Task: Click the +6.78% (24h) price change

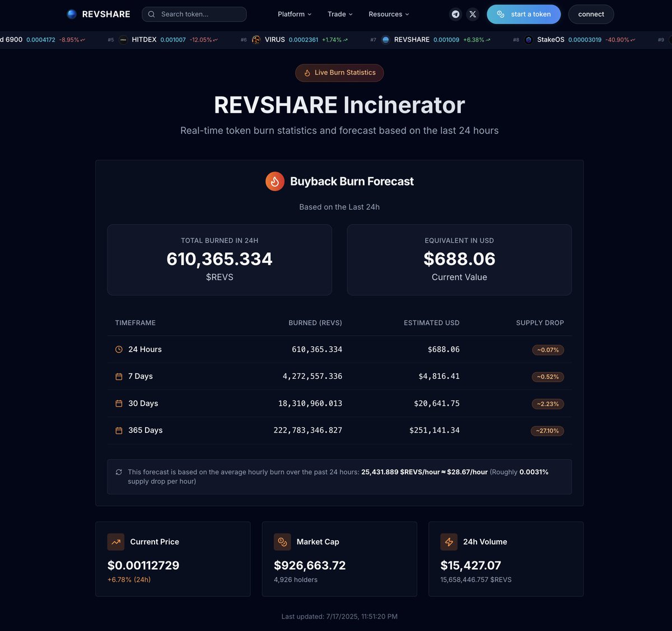Action: (129, 579)
